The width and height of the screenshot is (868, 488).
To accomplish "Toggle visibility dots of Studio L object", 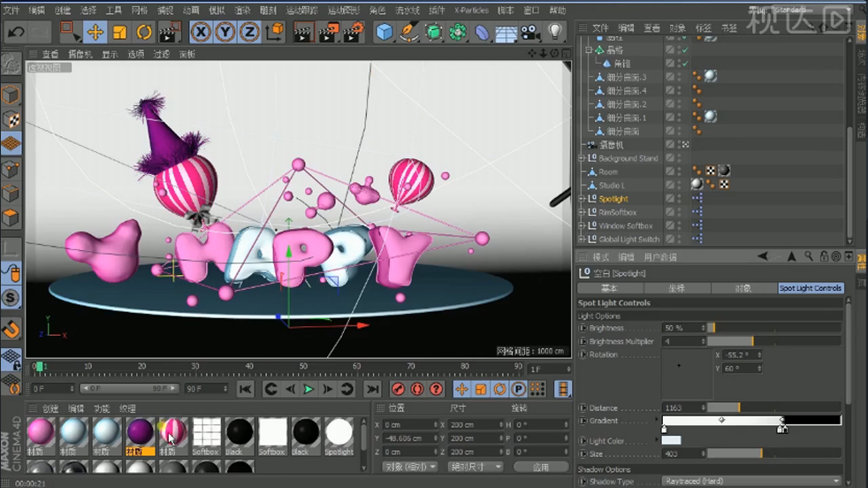I will point(679,185).
